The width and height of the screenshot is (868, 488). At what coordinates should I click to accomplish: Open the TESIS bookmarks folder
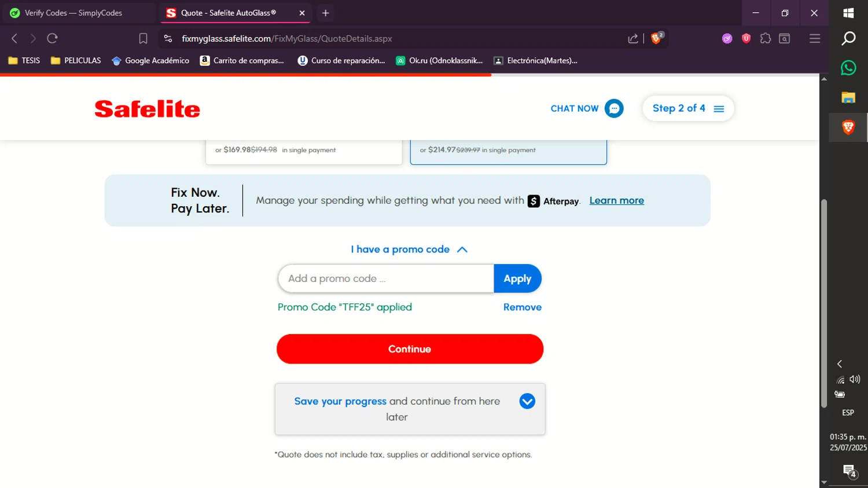(x=24, y=60)
